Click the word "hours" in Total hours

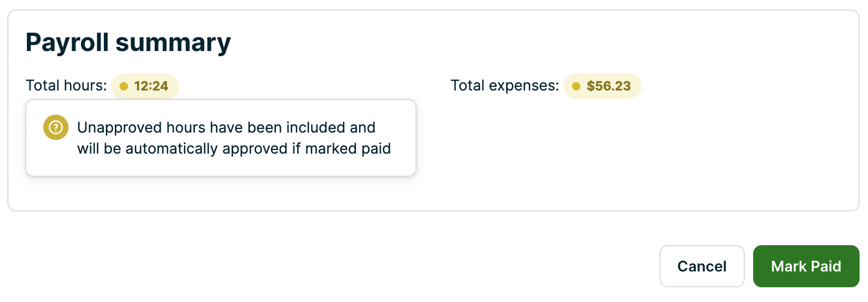(x=86, y=86)
